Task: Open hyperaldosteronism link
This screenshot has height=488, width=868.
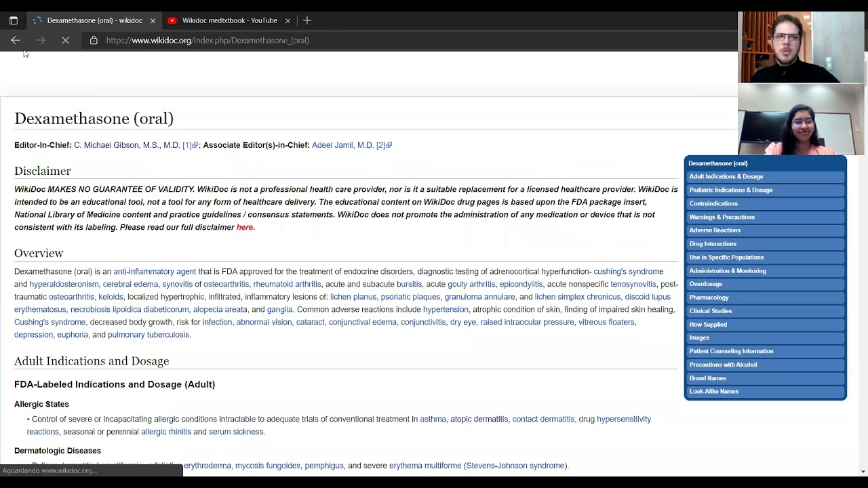Action: 64,285
